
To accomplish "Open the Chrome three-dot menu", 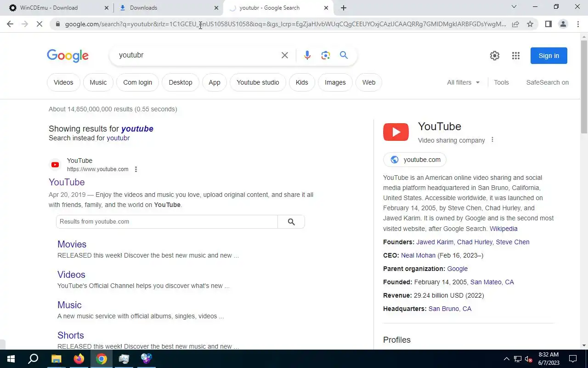I will 577,24.
